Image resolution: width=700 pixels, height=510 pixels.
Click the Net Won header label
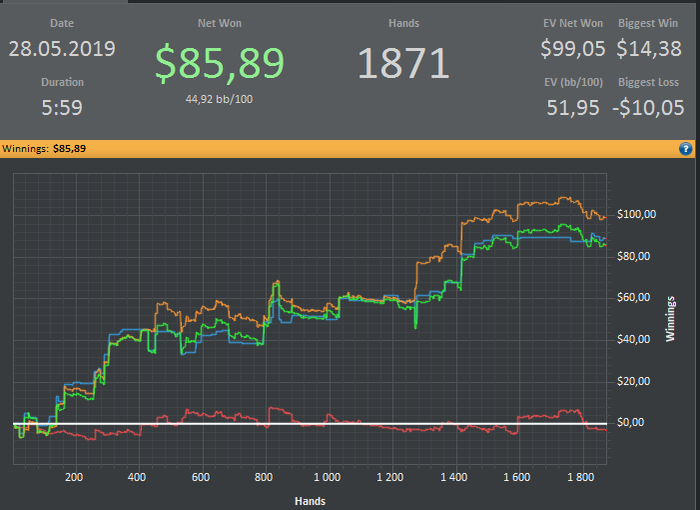pos(220,24)
